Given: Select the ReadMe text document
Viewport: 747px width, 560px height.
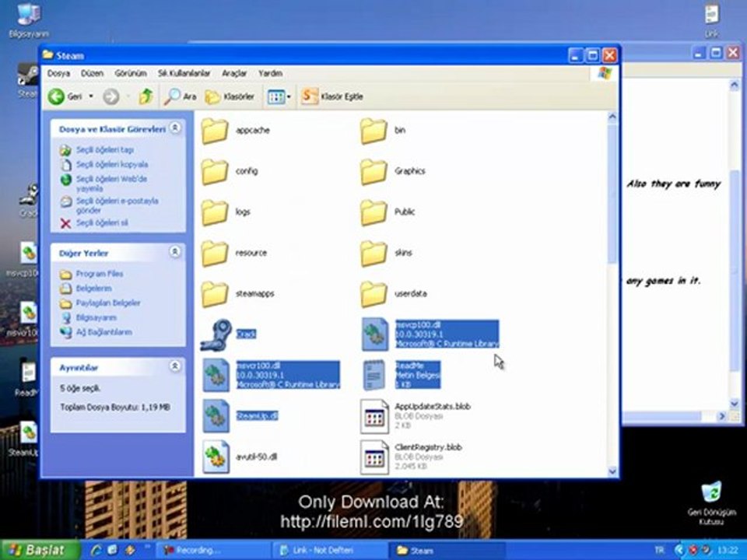Looking at the screenshot, I should click(374, 375).
